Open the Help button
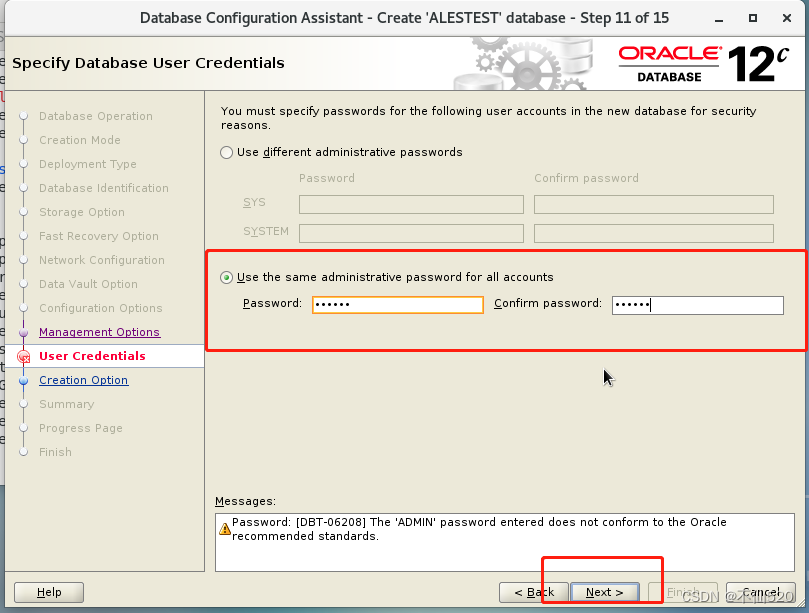Viewport: 809px width, 613px height. [x=49, y=592]
